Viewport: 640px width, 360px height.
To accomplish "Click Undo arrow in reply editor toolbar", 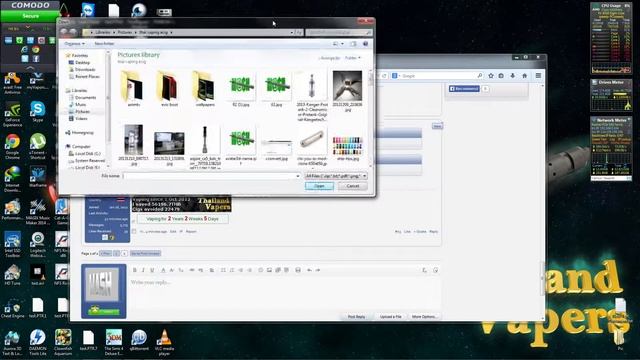I will [309, 270].
